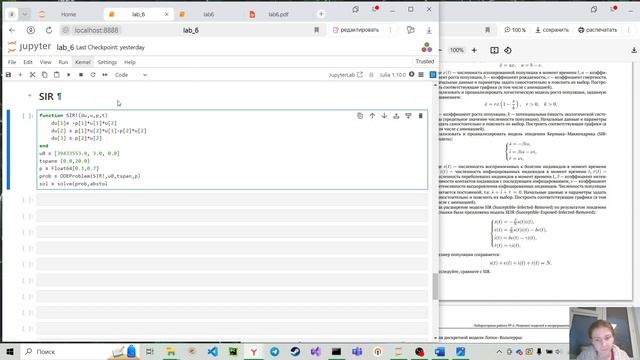Open the Run menu in Jupyter
The width and height of the screenshot is (640, 360).
(x=63, y=62)
